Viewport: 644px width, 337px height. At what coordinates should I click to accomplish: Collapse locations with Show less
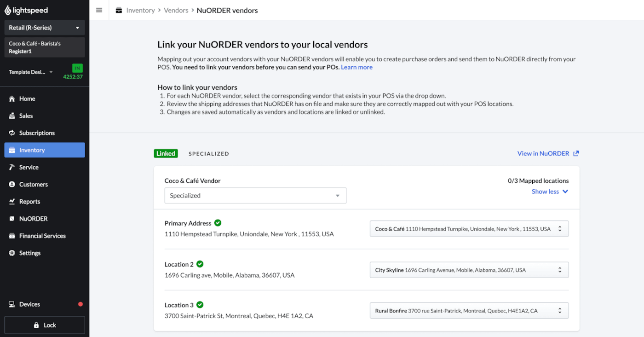point(550,192)
